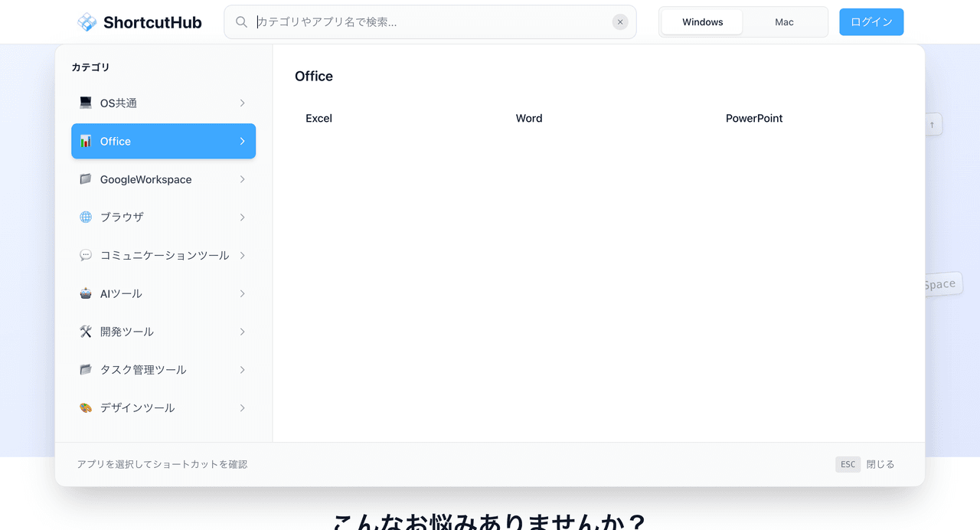
Task: Select the タスク管理ツール category label
Action: [x=143, y=369]
